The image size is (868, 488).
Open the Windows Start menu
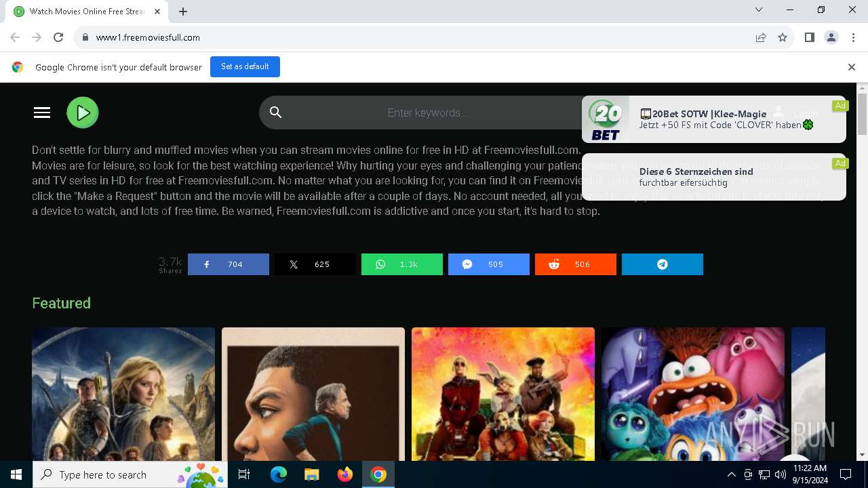point(16,474)
